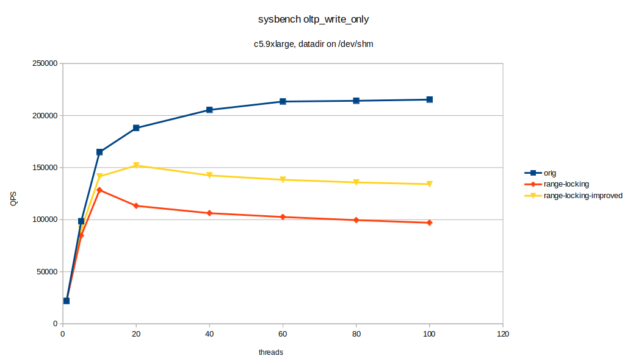Select the 'sysbench oltp_write_only' chart title
The height and width of the screenshot is (364, 625).
pos(314,20)
